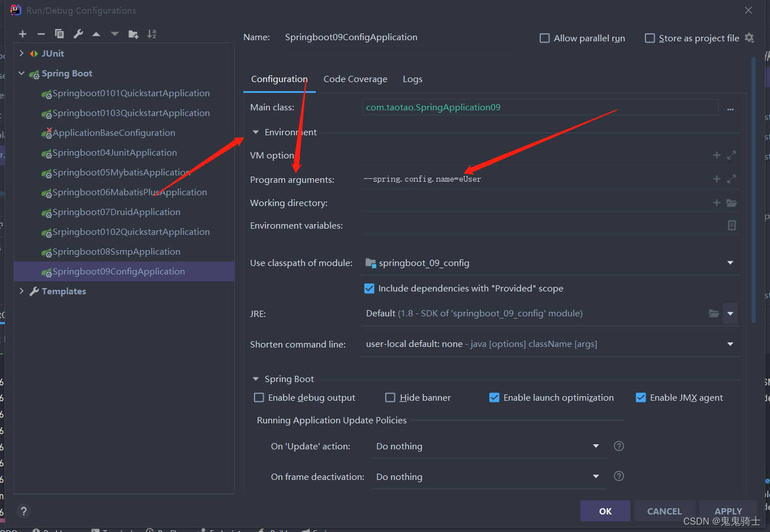770x532 pixels.
Task: Enable debug output checkbox
Action: 259,398
